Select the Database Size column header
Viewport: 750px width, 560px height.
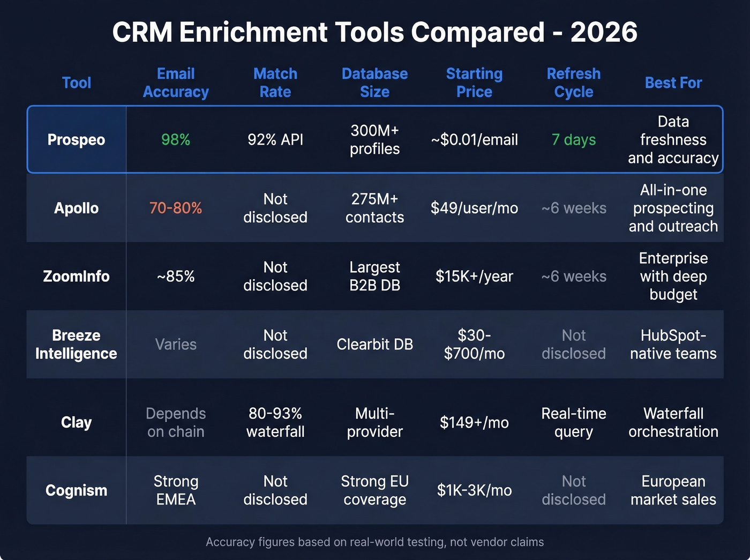click(x=374, y=83)
